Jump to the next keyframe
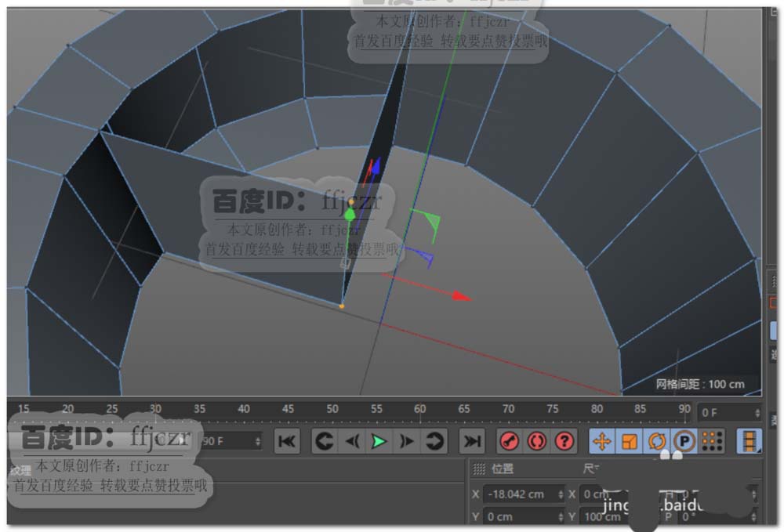The width and height of the screenshot is (784, 532). coord(434,442)
